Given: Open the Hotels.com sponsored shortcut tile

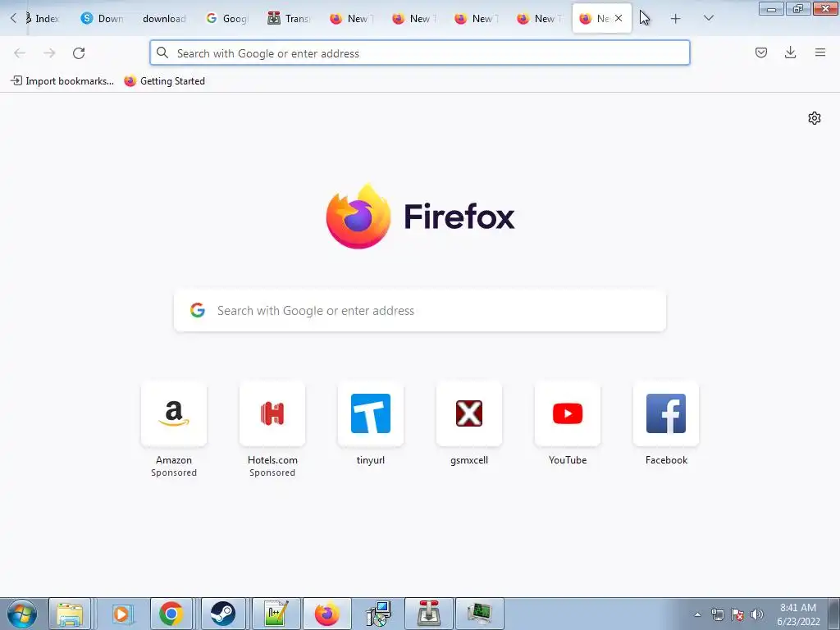Looking at the screenshot, I should coord(272,413).
